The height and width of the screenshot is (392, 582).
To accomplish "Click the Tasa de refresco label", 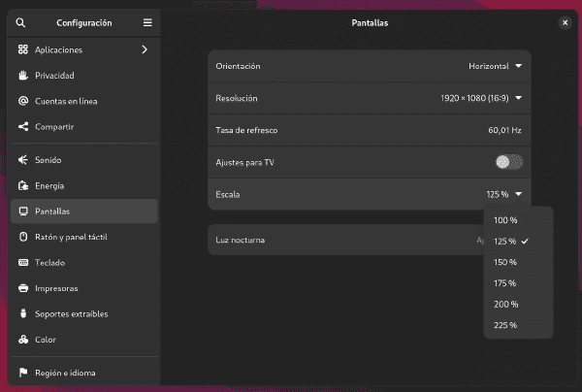I will pos(246,130).
